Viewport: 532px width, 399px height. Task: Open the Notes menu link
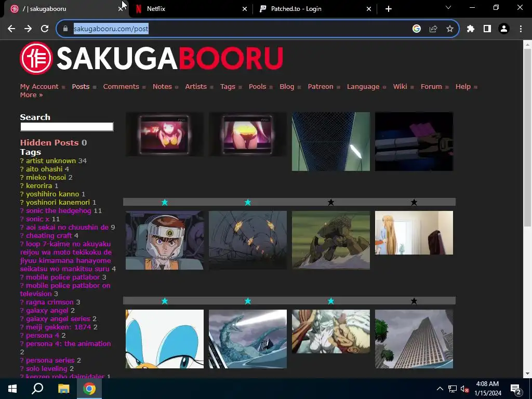click(x=162, y=87)
